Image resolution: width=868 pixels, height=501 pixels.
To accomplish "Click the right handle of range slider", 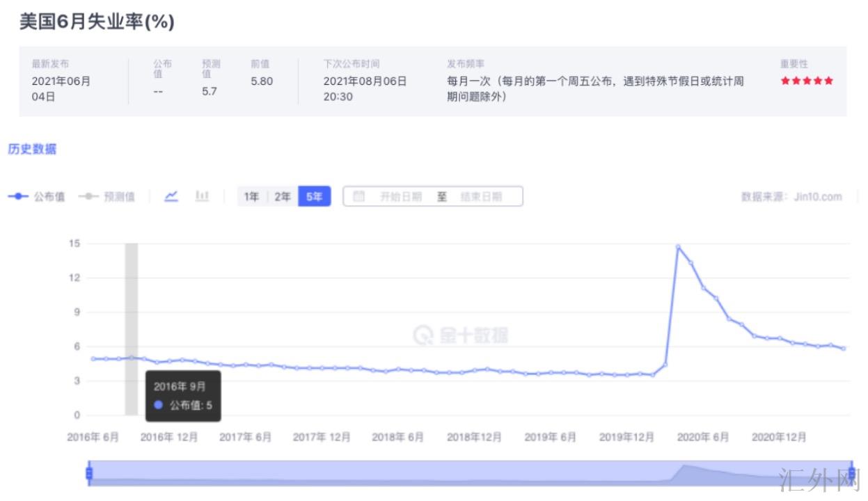I will pos(851,473).
